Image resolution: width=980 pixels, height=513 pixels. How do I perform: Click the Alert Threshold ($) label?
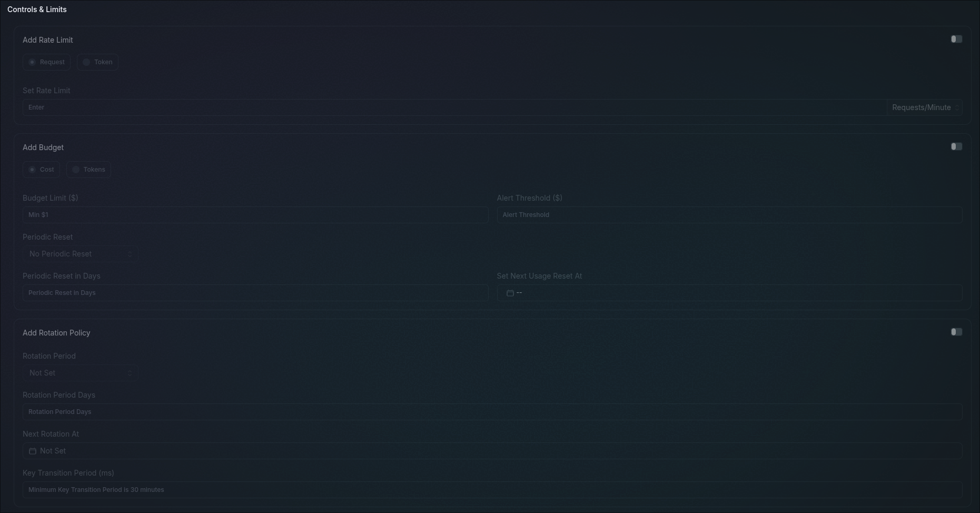click(529, 198)
